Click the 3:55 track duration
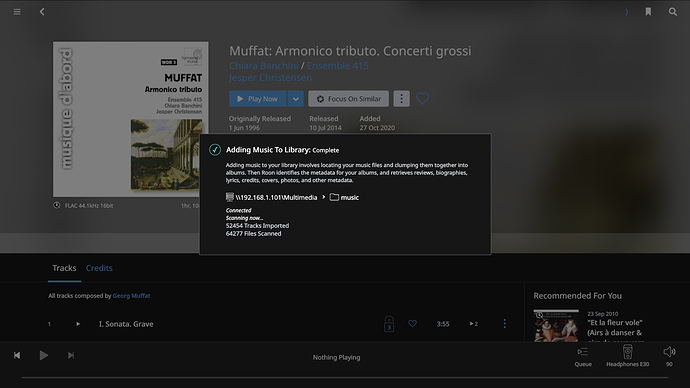Image resolution: width=690 pixels, height=388 pixels. [x=443, y=324]
